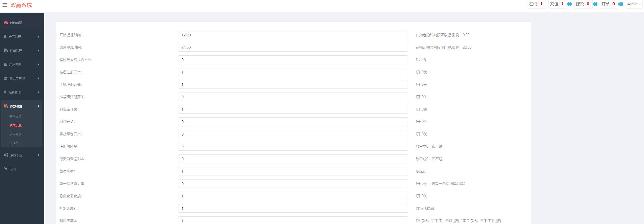This screenshot has width=644, height=224.
Task: Click the bitcoin icon beside 产品管理
Action: pos(5,37)
